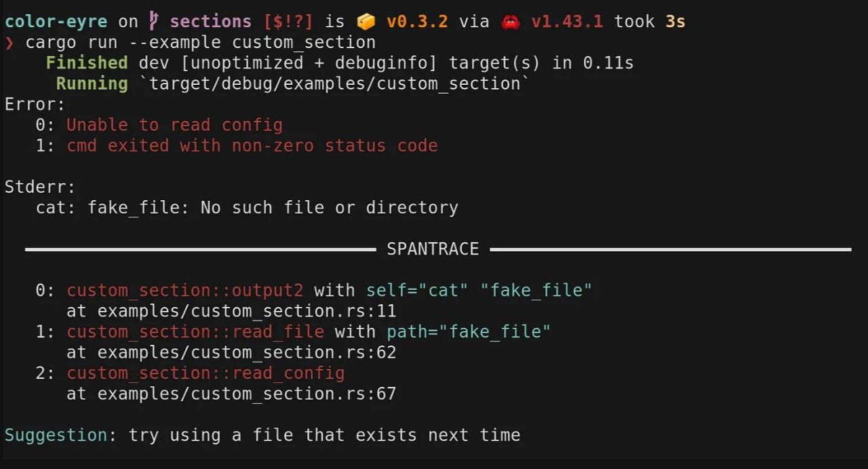Click the Stderr cat fake_file message
Image resolution: width=868 pixels, height=469 pixels.
247,208
